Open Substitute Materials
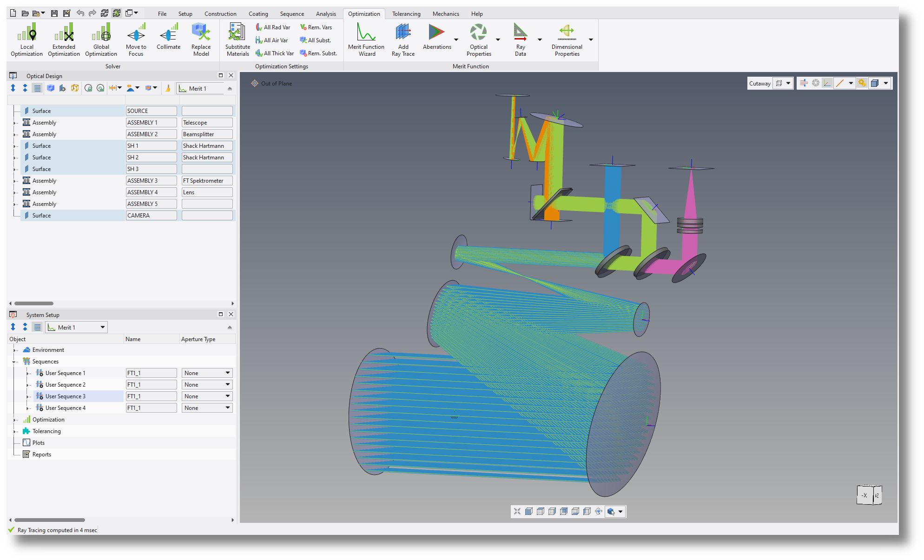924x560 pixels. click(238, 40)
